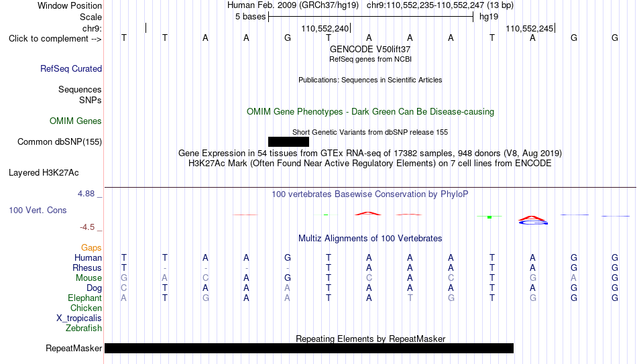Viewport: 637px width, 364px height.
Task: Click the green square in the PhyloP graph
Action: [489, 217]
